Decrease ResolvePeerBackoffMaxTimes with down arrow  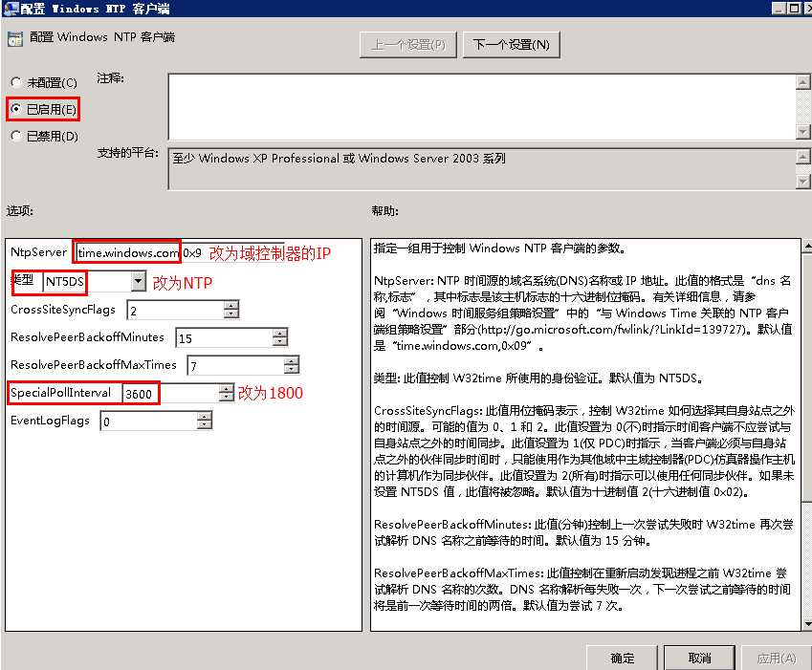(292, 370)
